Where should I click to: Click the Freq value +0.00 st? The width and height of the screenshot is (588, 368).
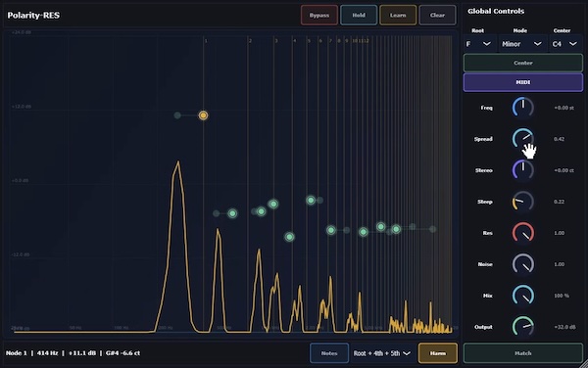(x=563, y=108)
